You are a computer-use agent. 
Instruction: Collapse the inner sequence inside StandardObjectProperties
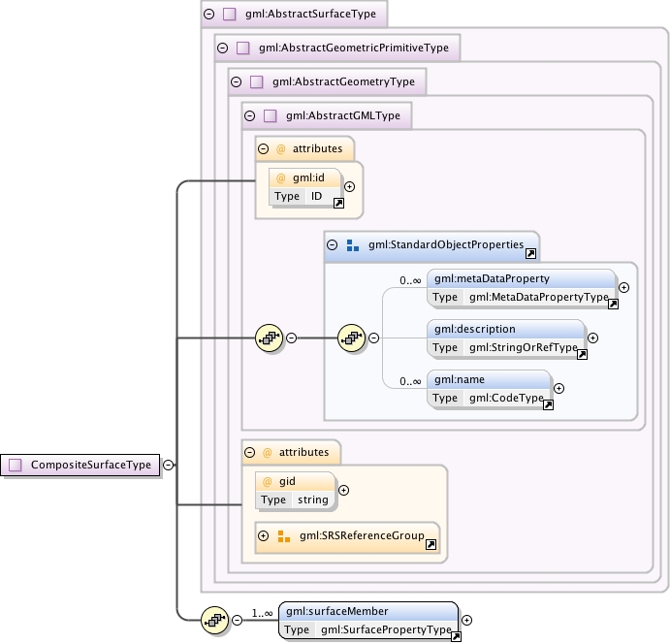click(374, 338)
